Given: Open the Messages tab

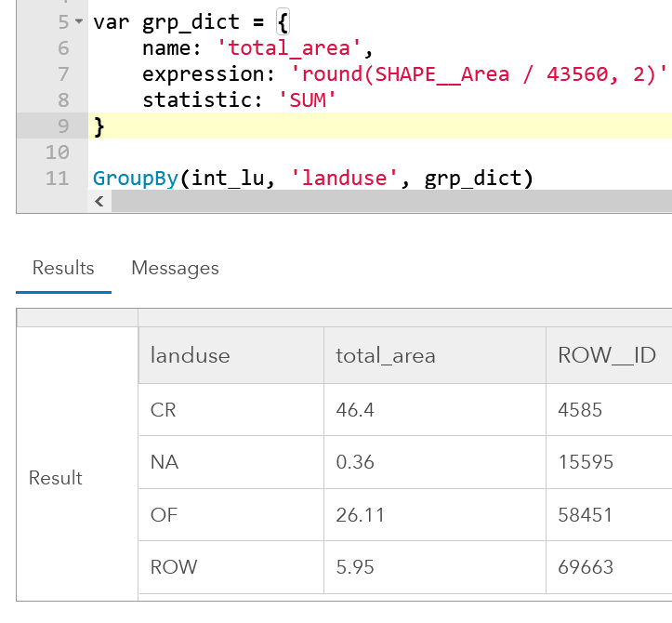Looking at the screenshot, I should coord(175,269).
